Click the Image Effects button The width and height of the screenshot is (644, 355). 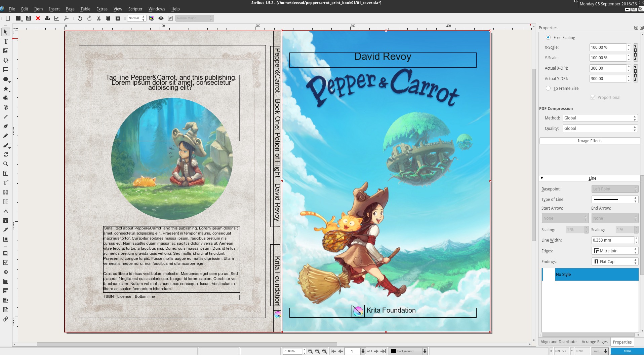pyautogui.click(x=590, y=141)
